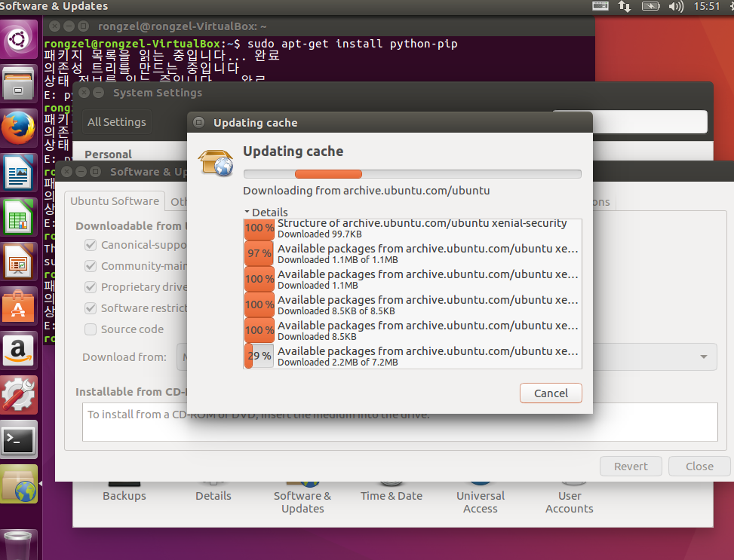
Task: Open the Trash in the dock
Action: [x=18, y=545]
